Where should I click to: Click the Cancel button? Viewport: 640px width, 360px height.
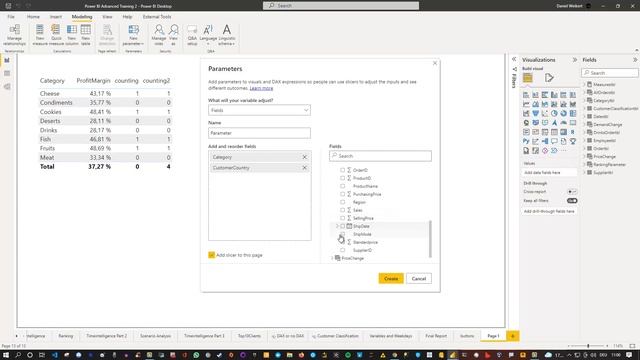(419, 278)
